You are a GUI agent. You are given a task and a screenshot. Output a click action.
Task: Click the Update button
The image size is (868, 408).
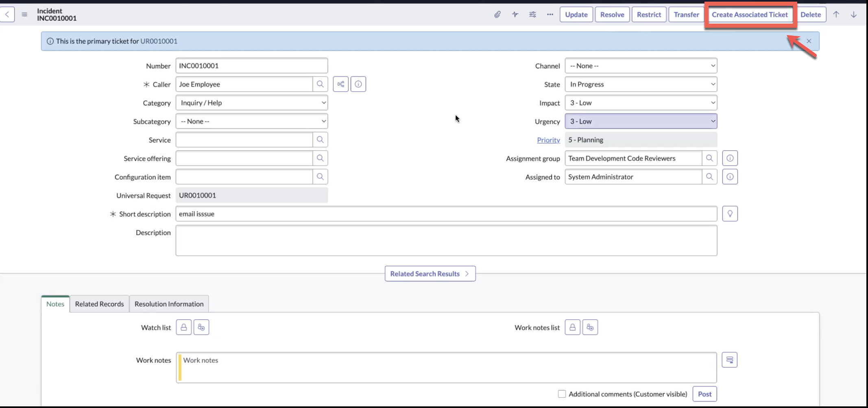click(576, 14)
